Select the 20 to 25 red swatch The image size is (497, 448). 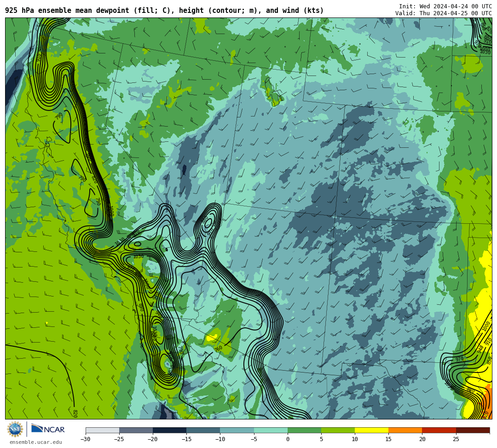[x=439, y=430]
